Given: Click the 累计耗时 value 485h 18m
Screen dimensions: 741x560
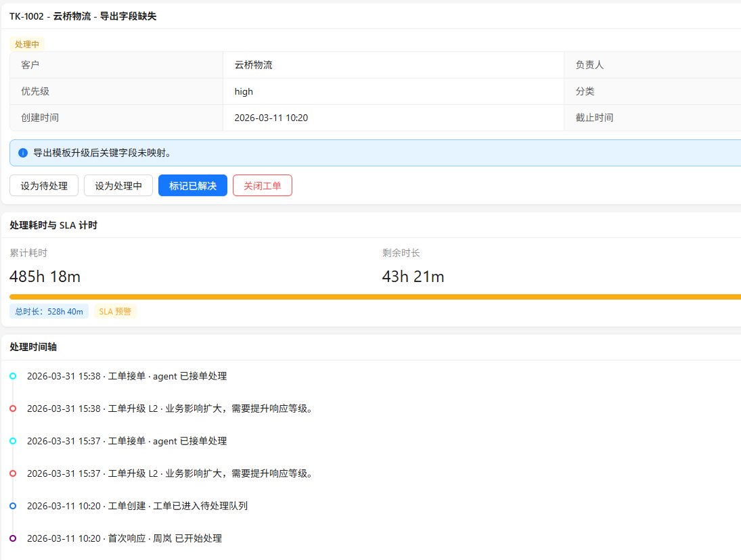Looking at the screenshot, I should point(45,277).
